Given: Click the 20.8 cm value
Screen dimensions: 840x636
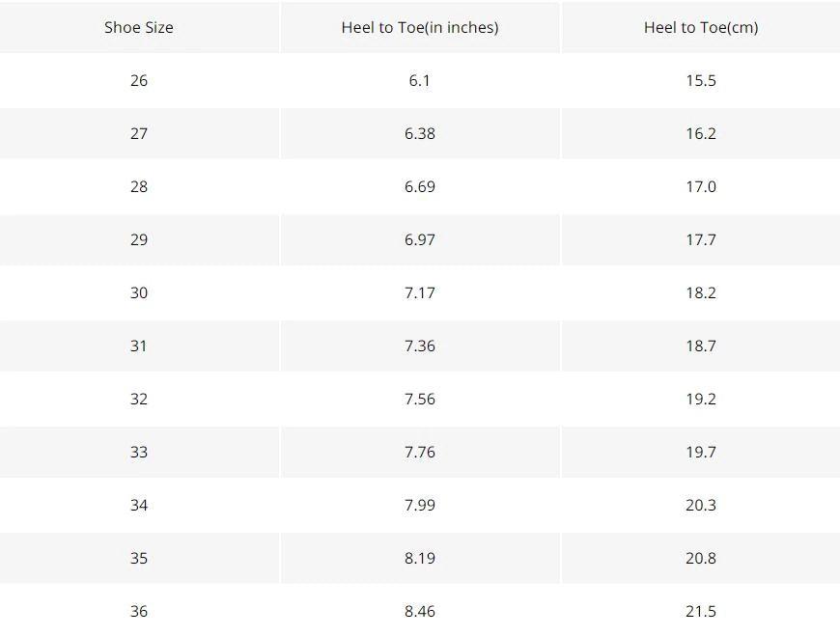Looking at the screenshot, I should point(701,558).
